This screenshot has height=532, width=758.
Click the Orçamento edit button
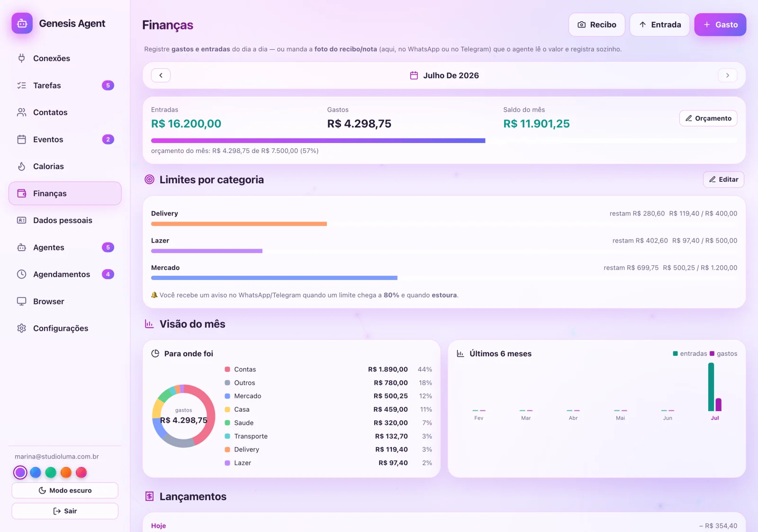pyautogui.click(x=708, y=118)
